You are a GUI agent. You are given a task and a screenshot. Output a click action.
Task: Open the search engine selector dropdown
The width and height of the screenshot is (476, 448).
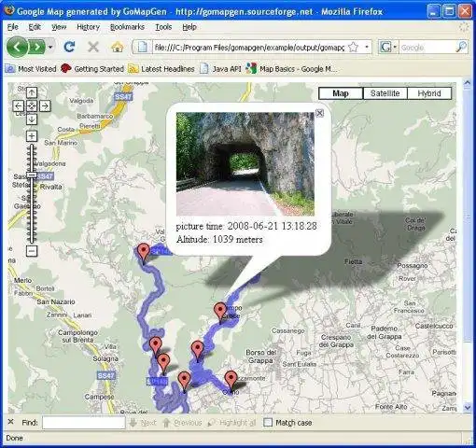[388, 48]
